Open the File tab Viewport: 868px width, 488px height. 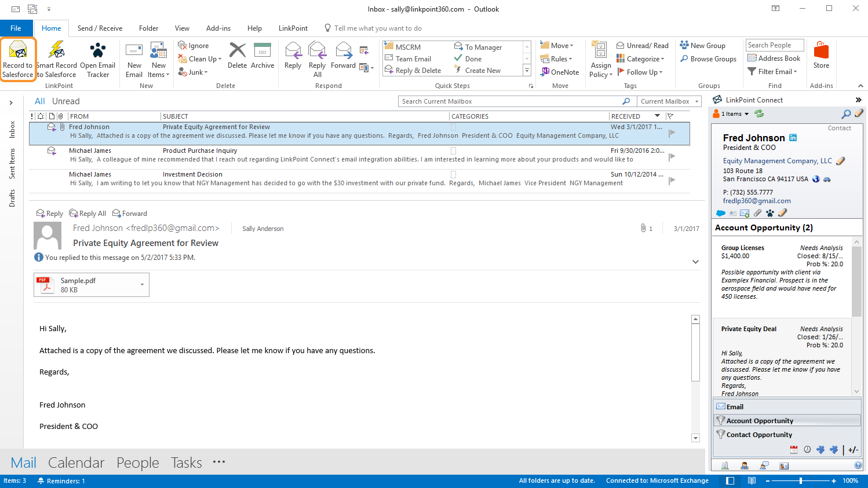pyautogui.click(x=16, y=28)
